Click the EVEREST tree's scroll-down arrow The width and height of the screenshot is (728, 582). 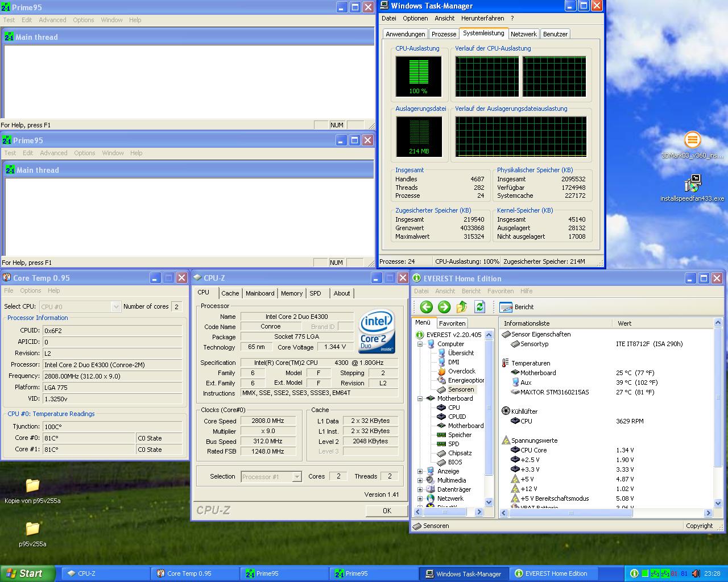489,502
